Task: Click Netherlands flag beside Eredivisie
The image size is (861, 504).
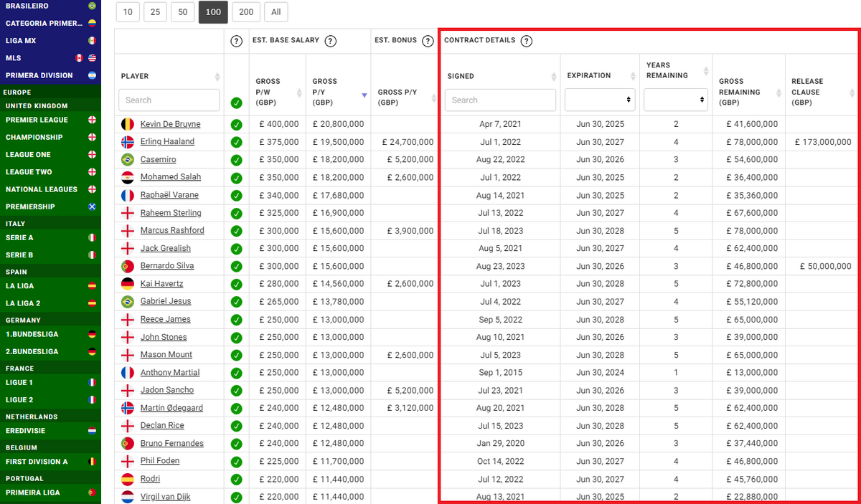Action: (x=92, y=431)
